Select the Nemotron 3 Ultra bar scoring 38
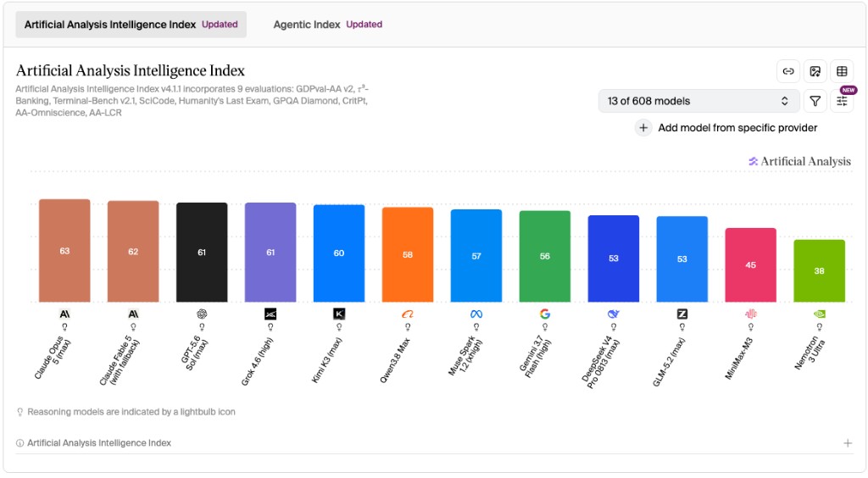This screenshot has width=868, height=478. point(820,271)
